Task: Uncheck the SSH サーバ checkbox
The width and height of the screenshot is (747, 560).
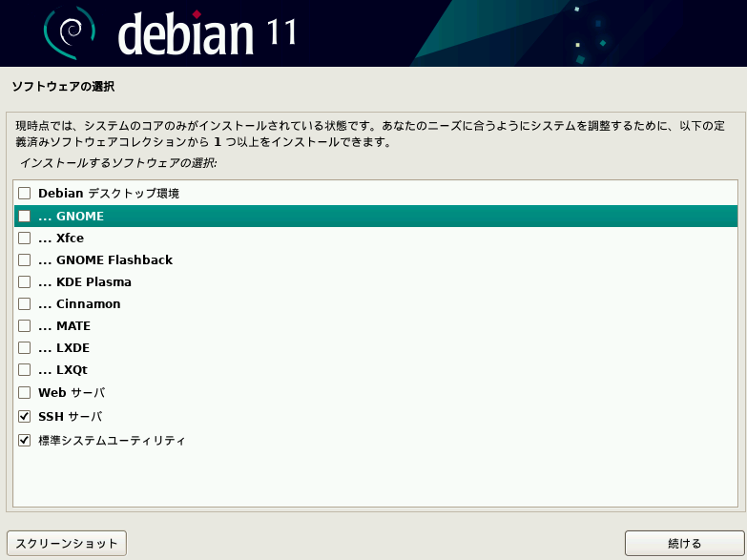Action: click(24, 416)
